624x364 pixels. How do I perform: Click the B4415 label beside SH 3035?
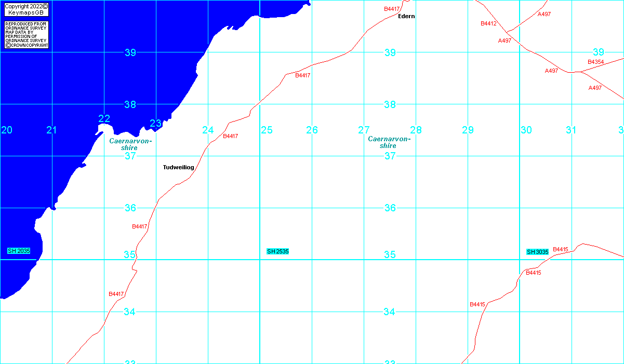pyautogui.click(x=561, y=250)
